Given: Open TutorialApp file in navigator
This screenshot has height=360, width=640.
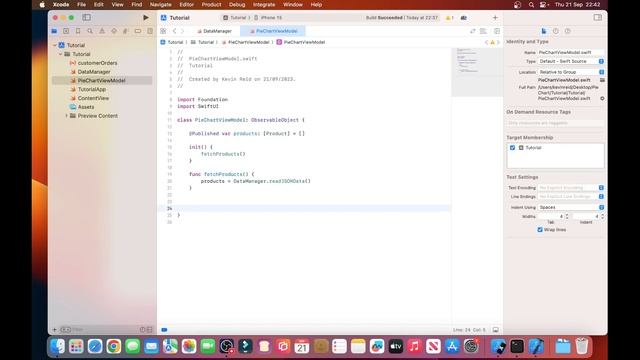Looking at the screenshot, I should (92, 89).
